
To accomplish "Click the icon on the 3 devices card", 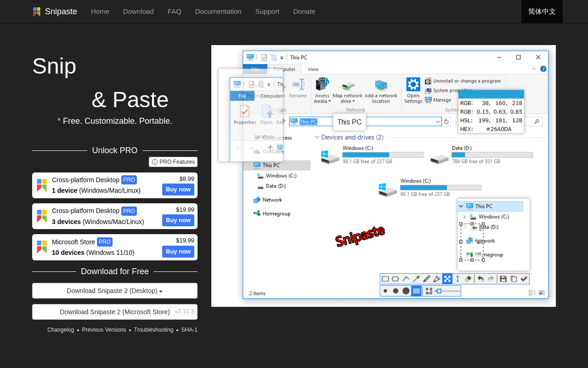I will tap(42, 216).
